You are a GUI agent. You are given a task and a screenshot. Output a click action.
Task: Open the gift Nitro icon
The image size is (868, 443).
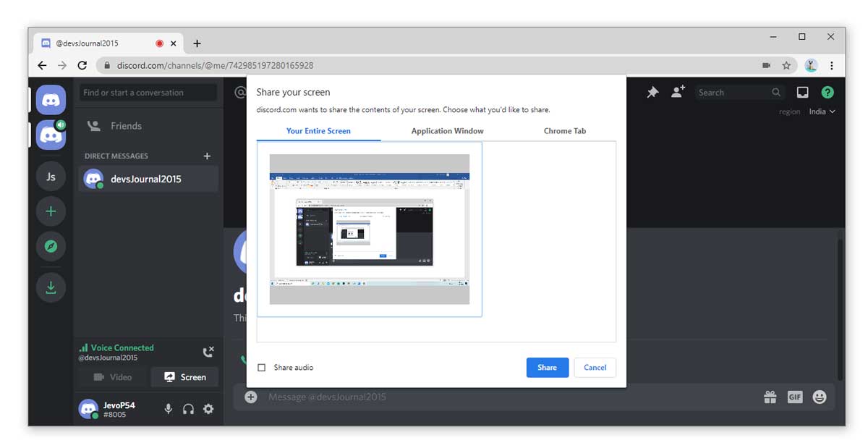tap(770, 397)
